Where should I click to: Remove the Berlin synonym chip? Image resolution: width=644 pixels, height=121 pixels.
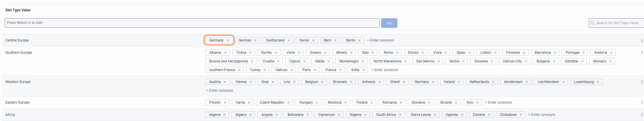(359, 40)
